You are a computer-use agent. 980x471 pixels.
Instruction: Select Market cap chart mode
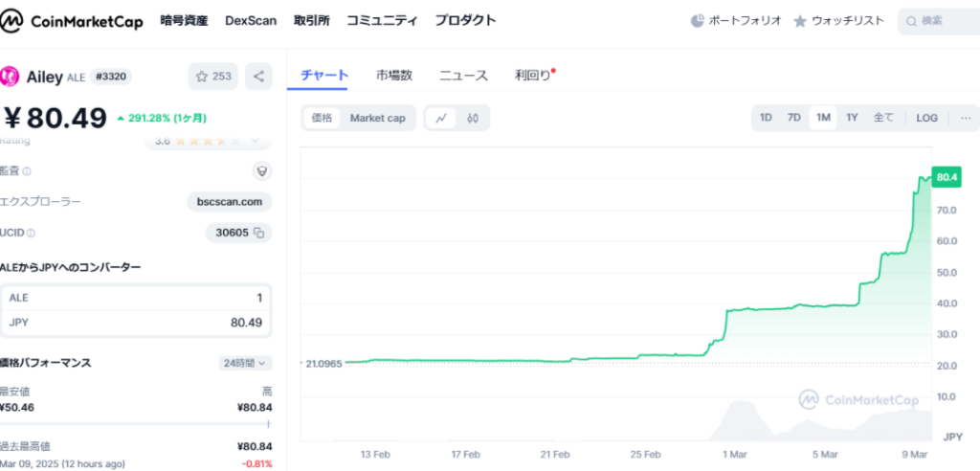pyautogui.click(x=377, y=118)
